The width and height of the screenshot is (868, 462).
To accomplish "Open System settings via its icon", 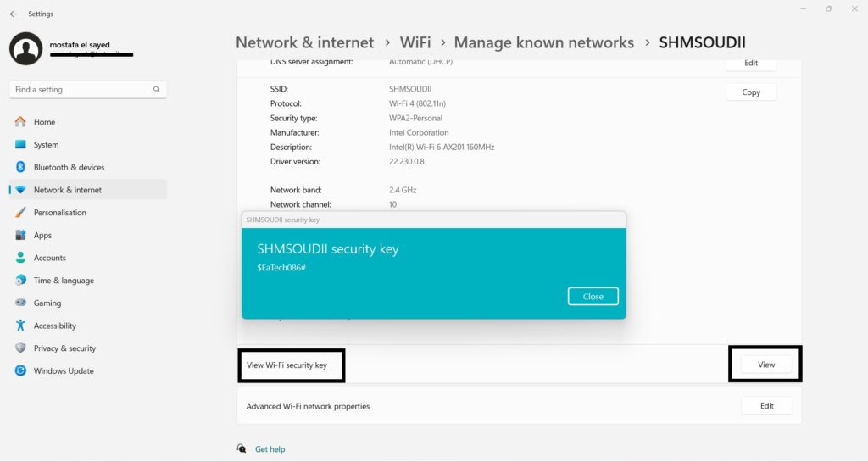I will pos(20,145).
